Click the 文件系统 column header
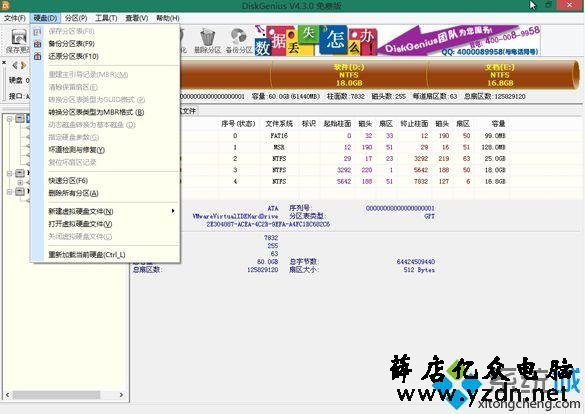Viewport: 585px width, 414px height. coord(279,123)
